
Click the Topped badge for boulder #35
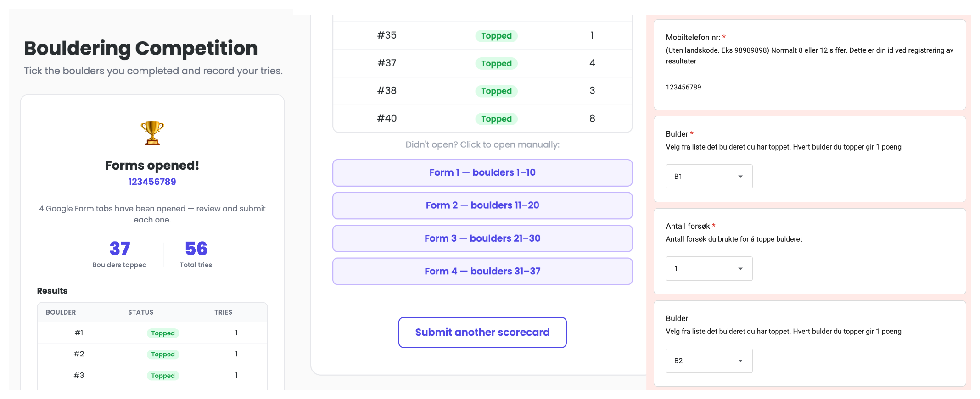(496, 36)
